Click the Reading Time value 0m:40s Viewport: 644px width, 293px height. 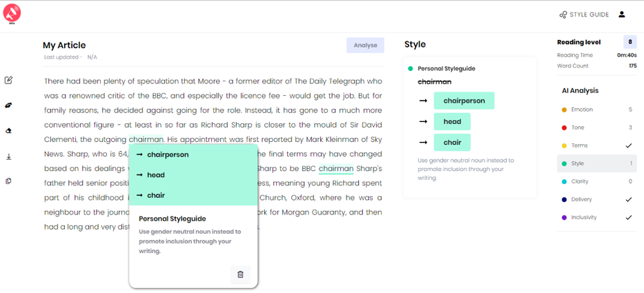tap(627, 55)
